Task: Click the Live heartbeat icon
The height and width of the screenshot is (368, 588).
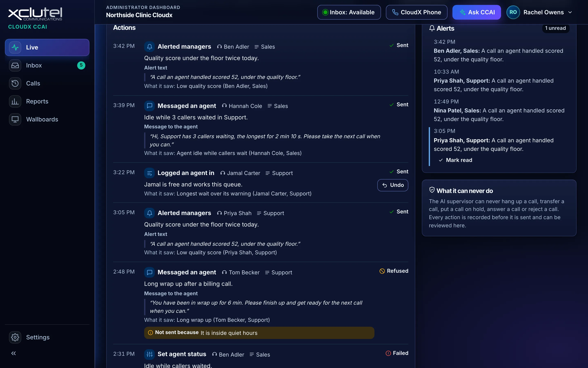Action: click(x=15, y=47)
